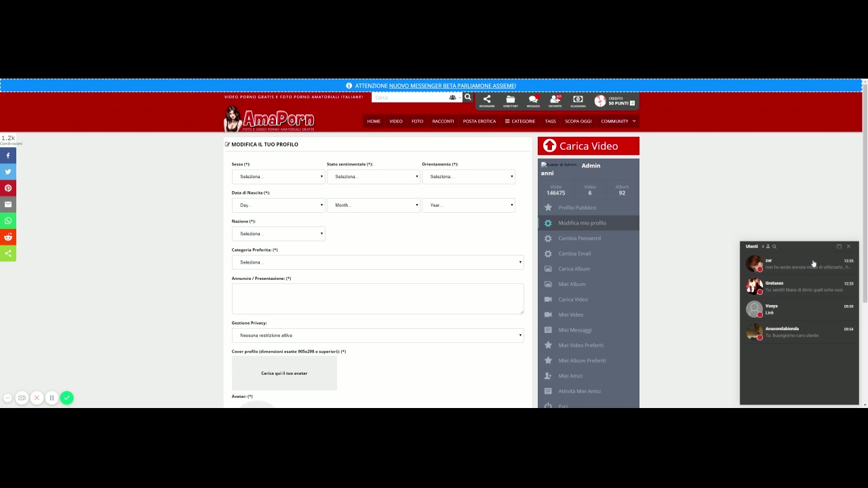The image size is (868, 488).
Task: Click the Bookmark share icon in header
Action: [x=486, y=100]
